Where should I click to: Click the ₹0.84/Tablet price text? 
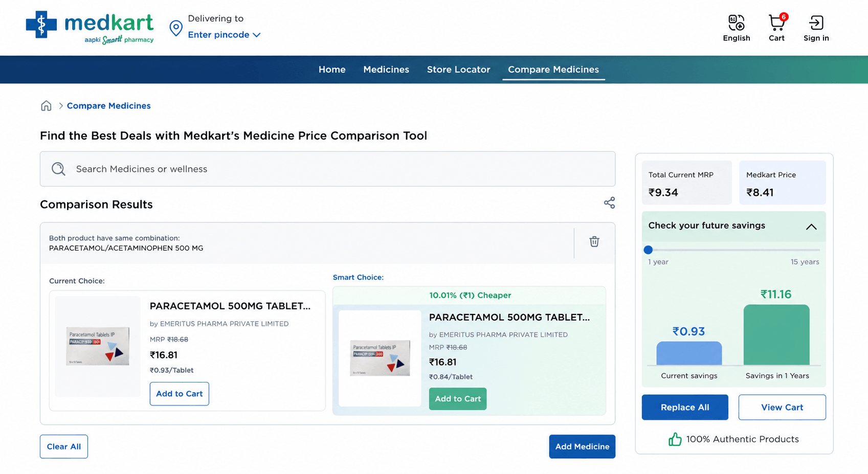click(x=451, y=377)
